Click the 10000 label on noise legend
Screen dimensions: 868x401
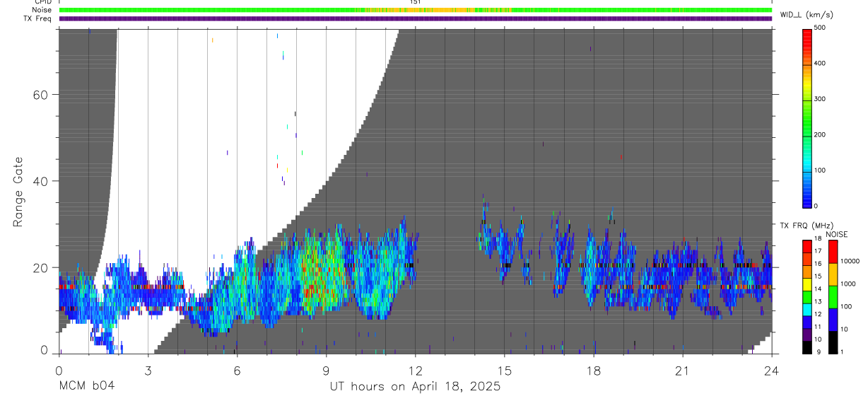(849, 261)
